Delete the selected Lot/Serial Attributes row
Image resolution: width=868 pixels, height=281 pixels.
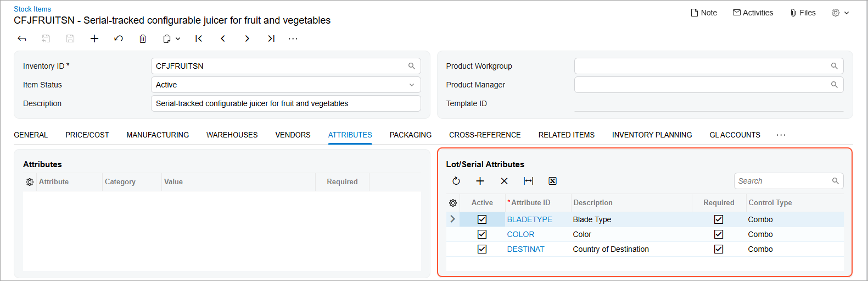click(504, 181)
